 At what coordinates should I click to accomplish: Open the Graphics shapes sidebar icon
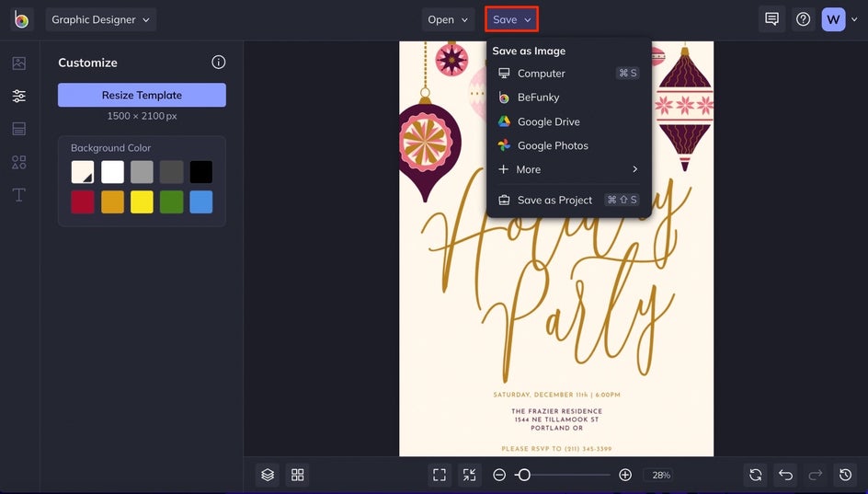[18, 162]
